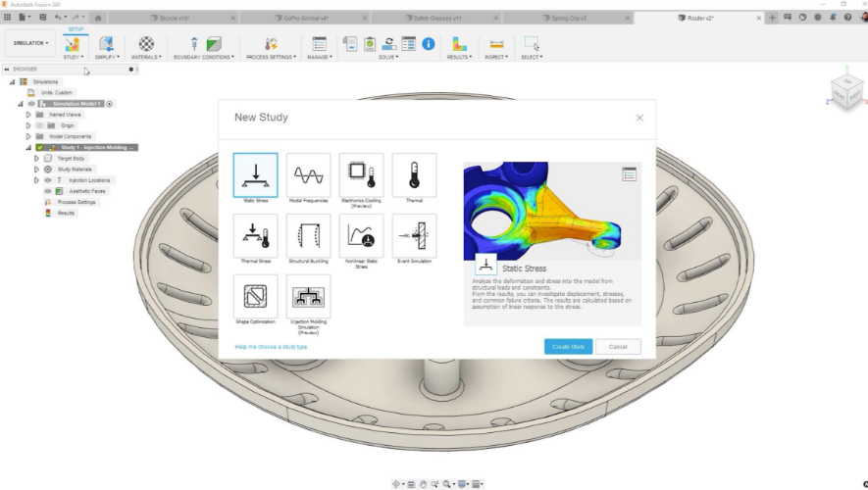The height and width of the screenshot is (490, 868).
Task: Click the Create Study button
Action: [569, 347]
